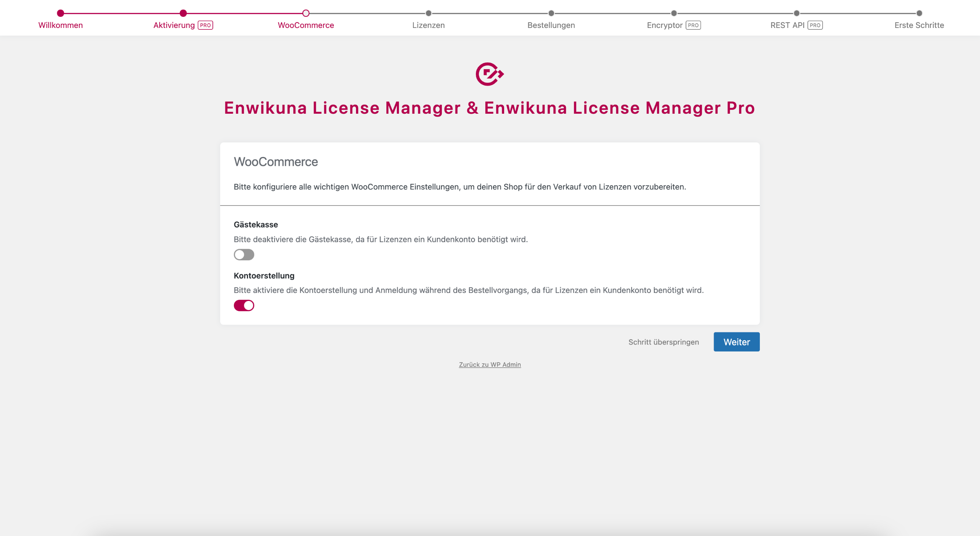
Task: Click the Erste Schritte progress dot
Action: [x=919, y=13]
